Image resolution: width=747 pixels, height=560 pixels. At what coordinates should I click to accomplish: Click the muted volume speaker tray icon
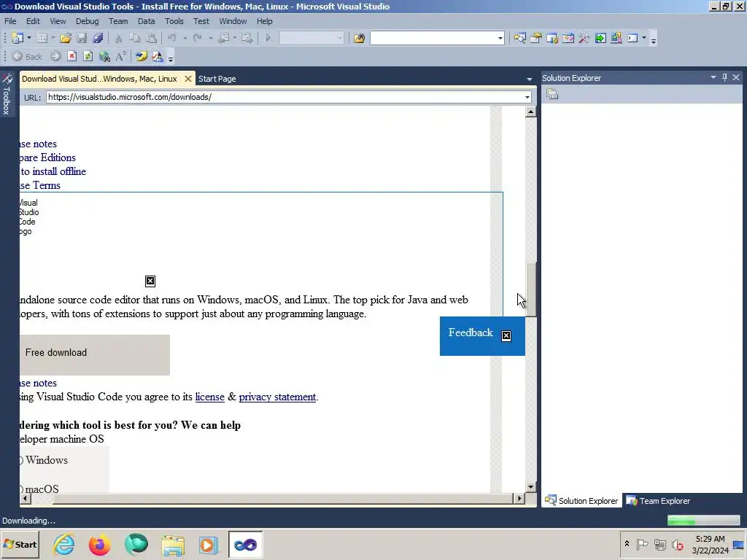pyautogui.click(x=677, y=544)
